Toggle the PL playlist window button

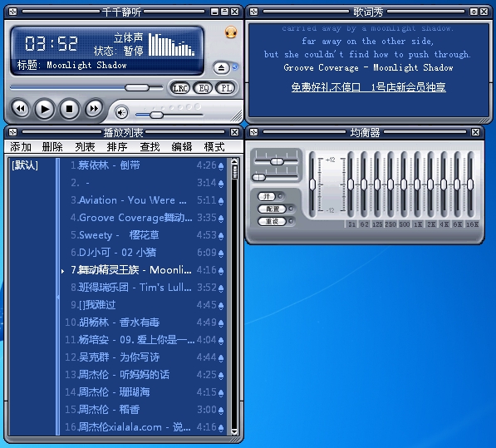click(226, 88)
